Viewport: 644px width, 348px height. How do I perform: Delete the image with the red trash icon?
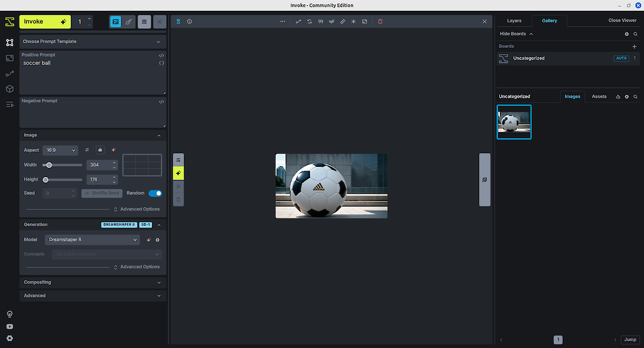coord(381,22)
